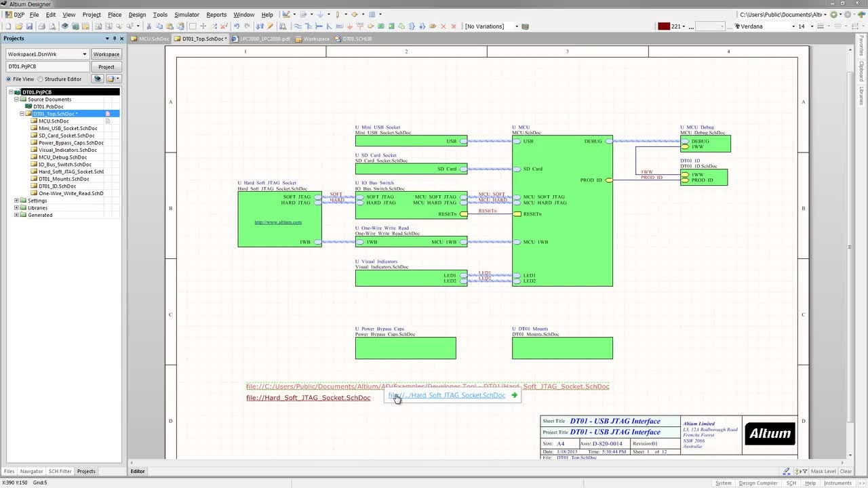Click the Move Selection cross icon
Screen dimensions: 868x488
pos(203,26)
